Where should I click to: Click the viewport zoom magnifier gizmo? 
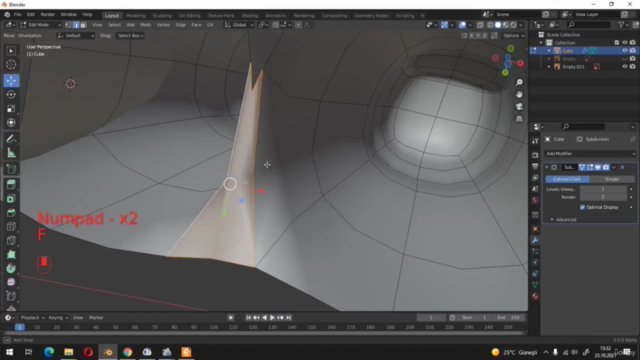pos(519,82)
